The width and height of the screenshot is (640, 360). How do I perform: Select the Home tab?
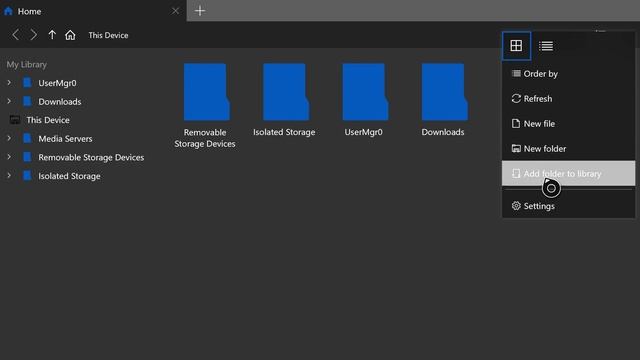93,11
